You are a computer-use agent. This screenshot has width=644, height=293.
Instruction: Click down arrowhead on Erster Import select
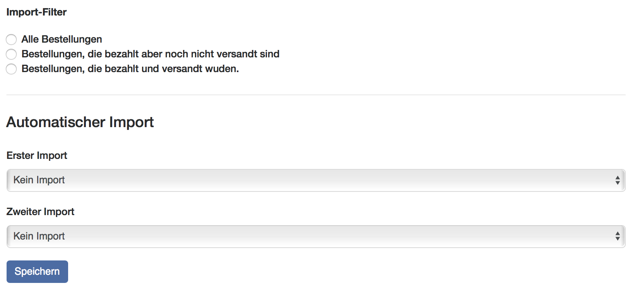coord(617,183)
